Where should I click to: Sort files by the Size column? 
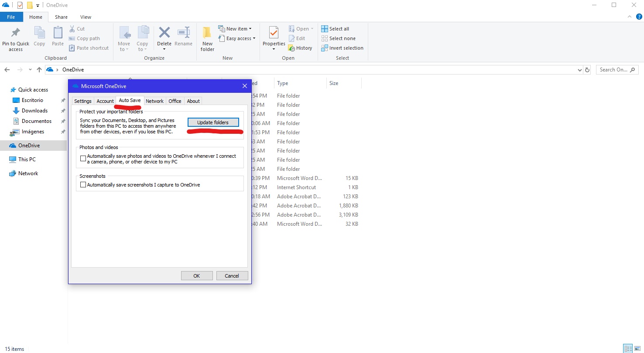coord(344,83)
